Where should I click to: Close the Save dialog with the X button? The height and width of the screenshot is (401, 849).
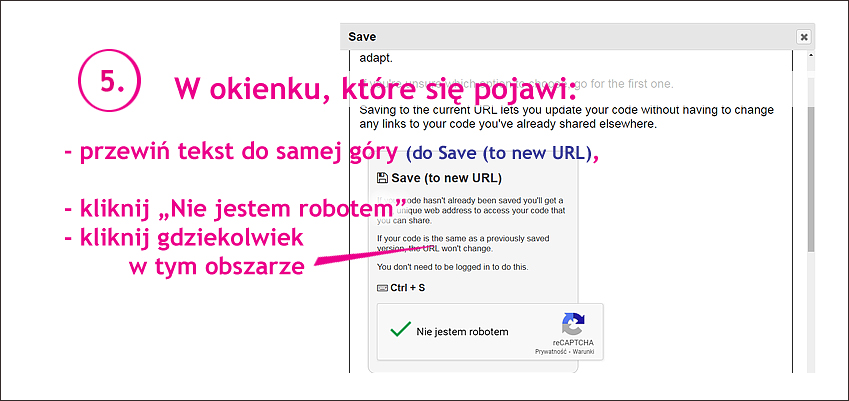coord(803,36)
